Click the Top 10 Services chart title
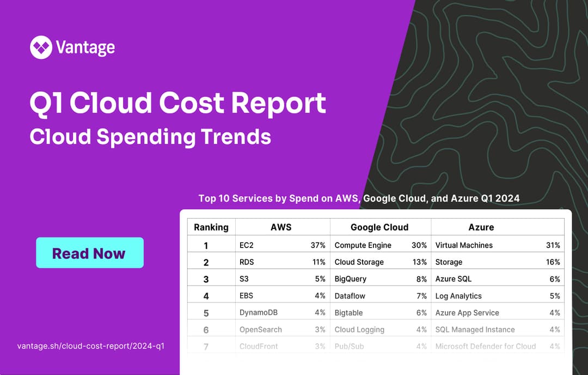The image size is (588, 375). pos(359,198)
